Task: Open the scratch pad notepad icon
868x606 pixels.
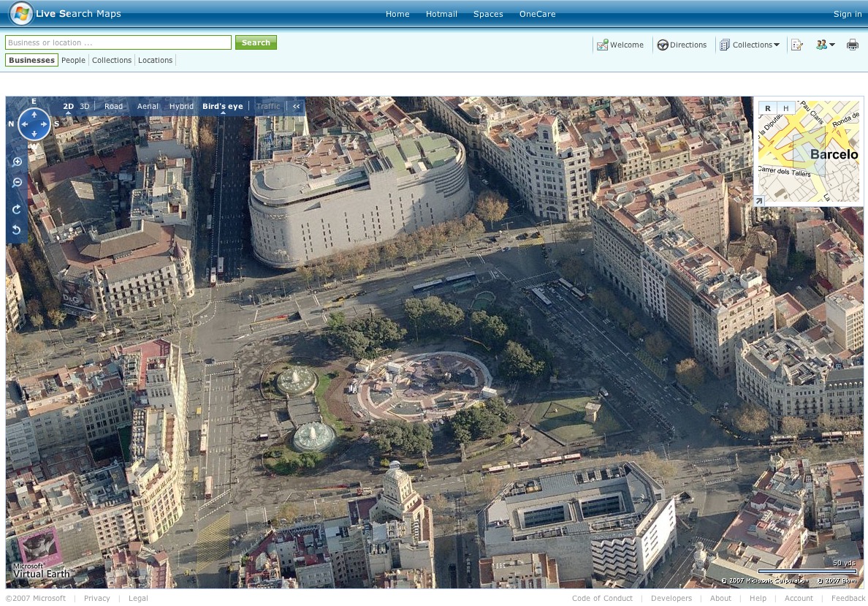Action: click(x=797, y=45)
